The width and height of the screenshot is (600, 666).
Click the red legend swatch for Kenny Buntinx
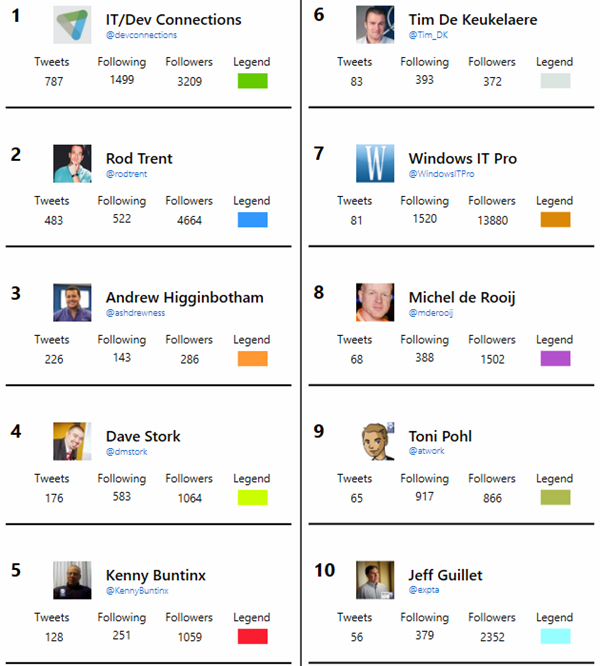coord(252,637)
